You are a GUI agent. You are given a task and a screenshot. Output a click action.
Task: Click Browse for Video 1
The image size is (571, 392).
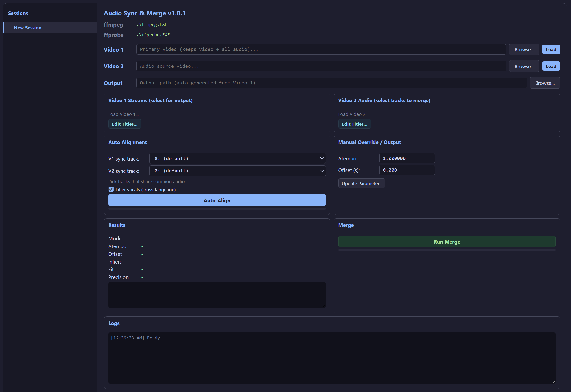point(524,49)
